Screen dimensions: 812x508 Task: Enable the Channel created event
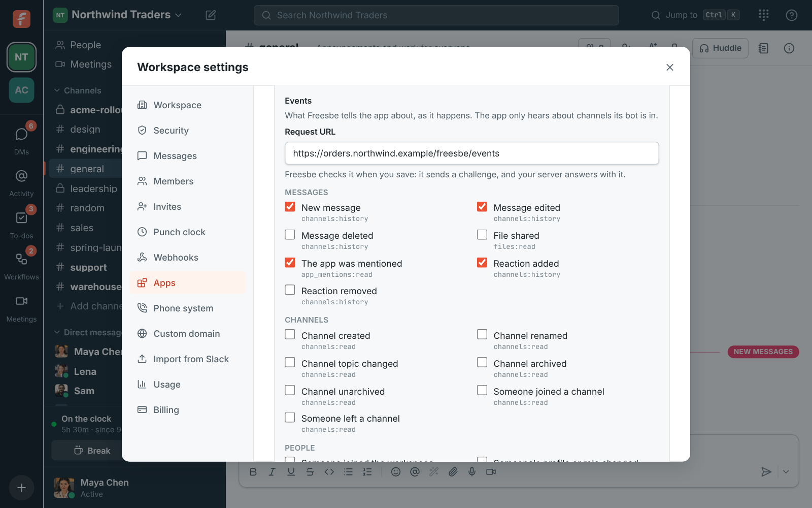point(290,334)
